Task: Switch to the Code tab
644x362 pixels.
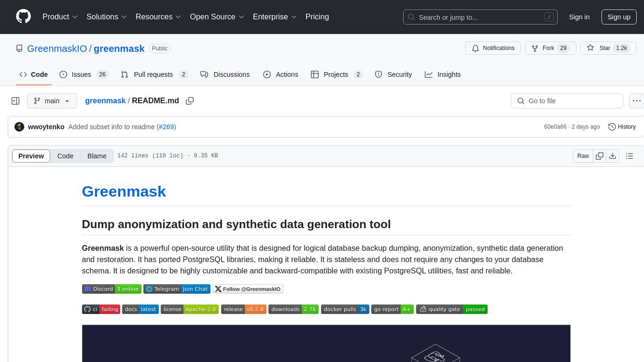Action: click(x=34, y=74)
